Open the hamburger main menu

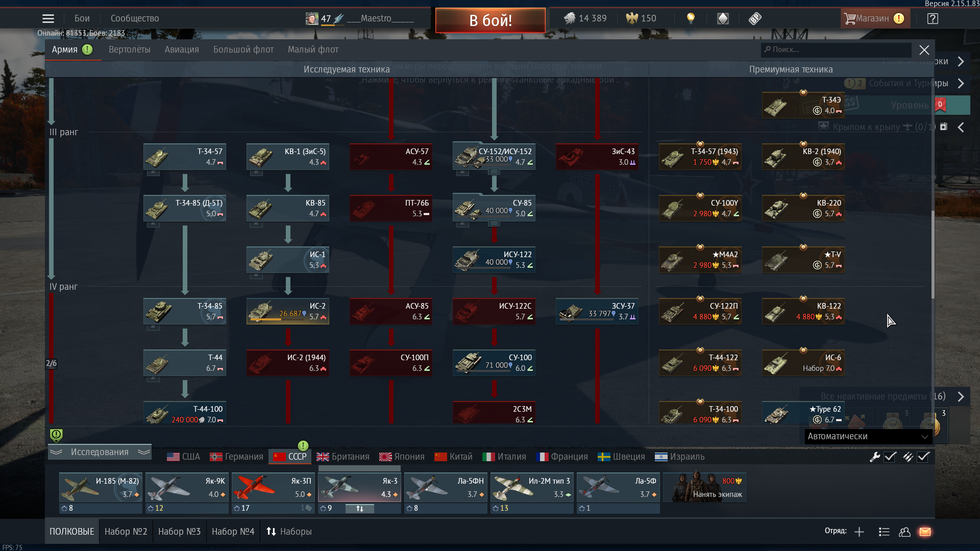pyautogui.click(x=48, y=19)
